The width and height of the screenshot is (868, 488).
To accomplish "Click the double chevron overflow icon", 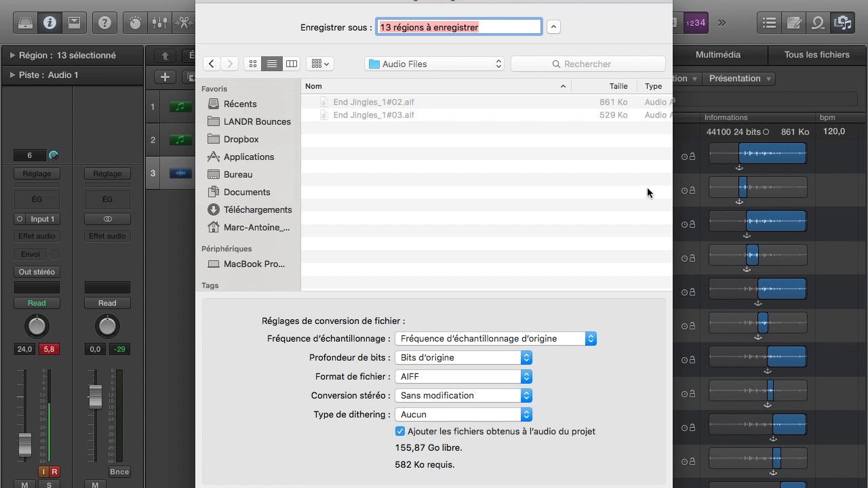I will click(x=722, y=23).
